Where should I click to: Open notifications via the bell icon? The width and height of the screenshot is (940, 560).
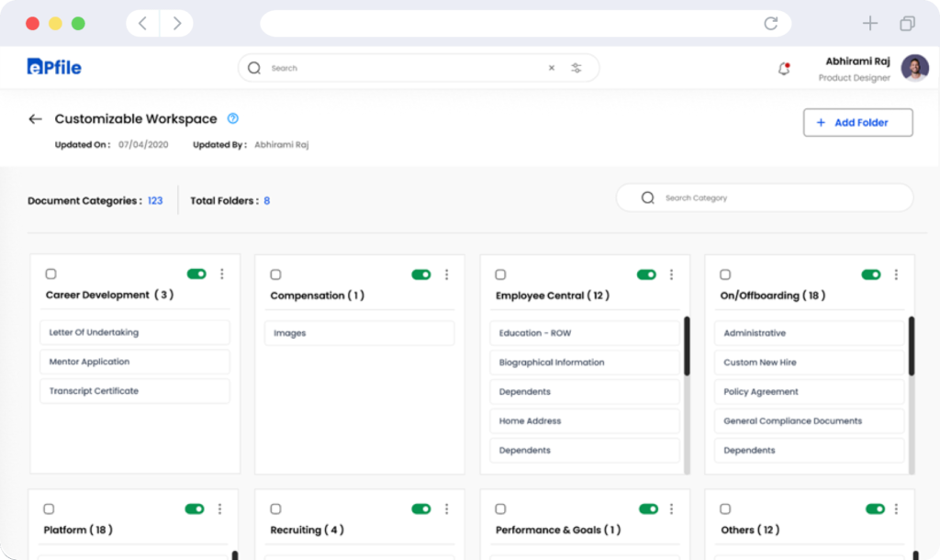(783, 67)
